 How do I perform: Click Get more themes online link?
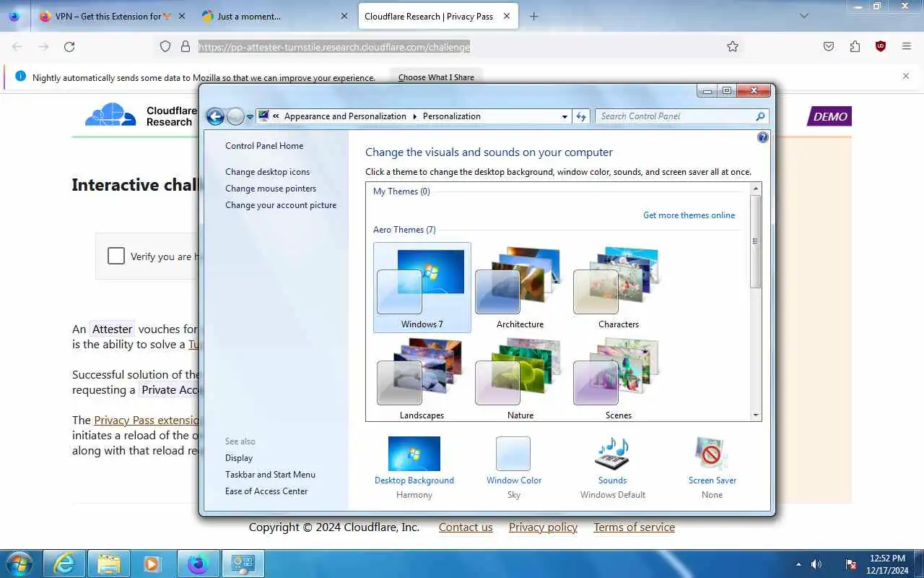tap(689, 215)
